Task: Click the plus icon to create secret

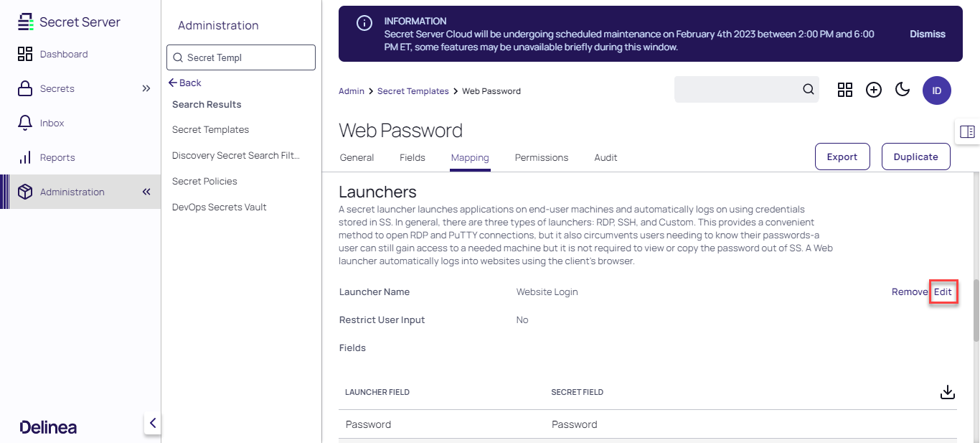Action: tap(873, 90)
